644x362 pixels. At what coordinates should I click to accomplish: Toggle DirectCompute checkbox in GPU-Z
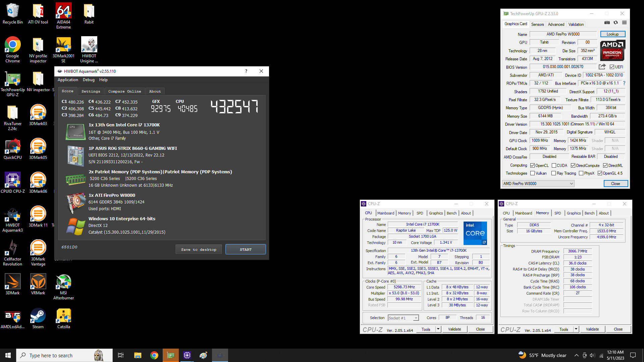[573, 166]
